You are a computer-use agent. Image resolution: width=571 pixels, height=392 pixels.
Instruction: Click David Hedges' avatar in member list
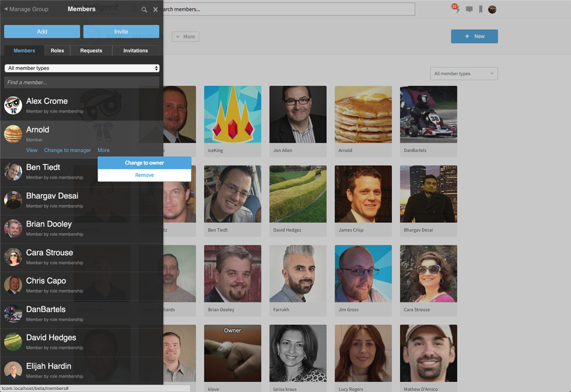pyautogui.click(x=13, y=342)
